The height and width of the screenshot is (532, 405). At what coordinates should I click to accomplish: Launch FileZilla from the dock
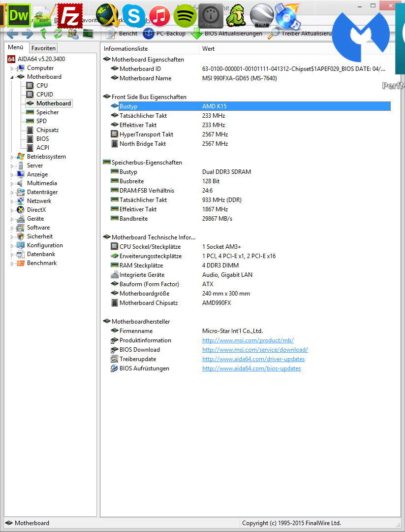click(x=70, y=15)
